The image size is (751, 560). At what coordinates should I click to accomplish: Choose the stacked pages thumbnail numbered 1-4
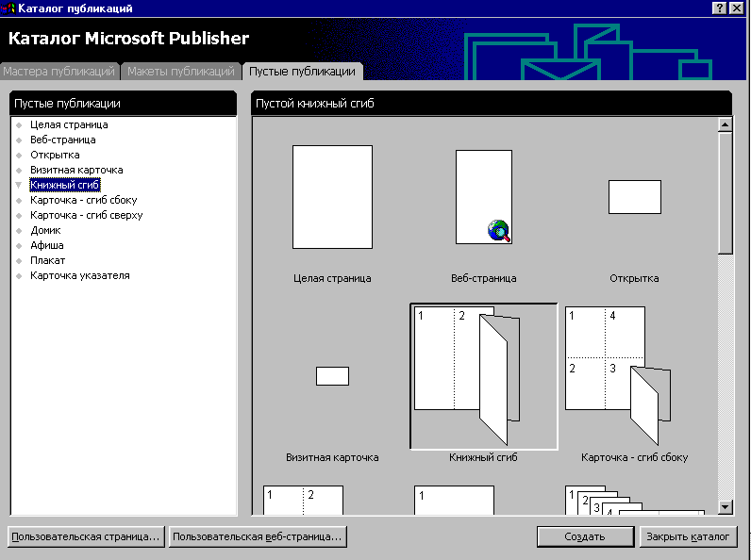coord(635,501)
